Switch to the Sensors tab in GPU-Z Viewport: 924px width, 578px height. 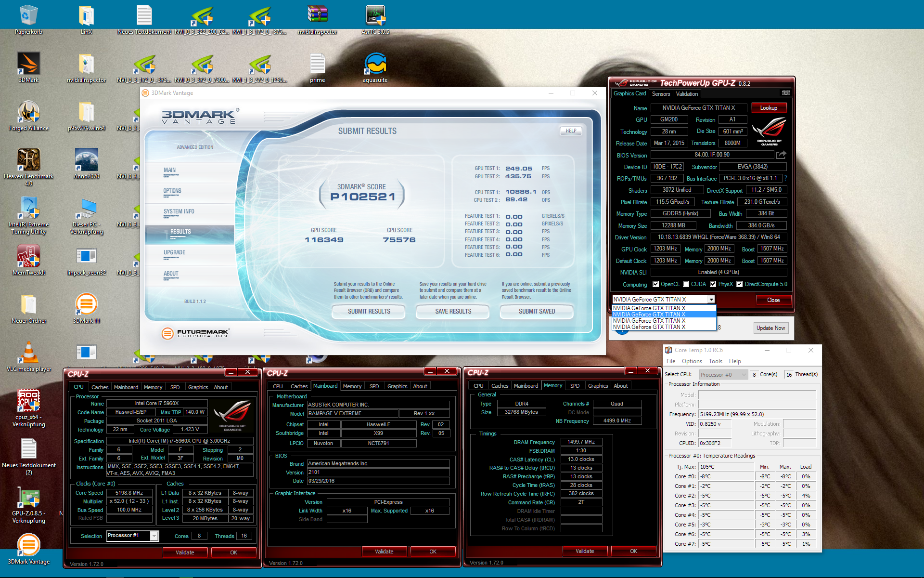[661, 94]
